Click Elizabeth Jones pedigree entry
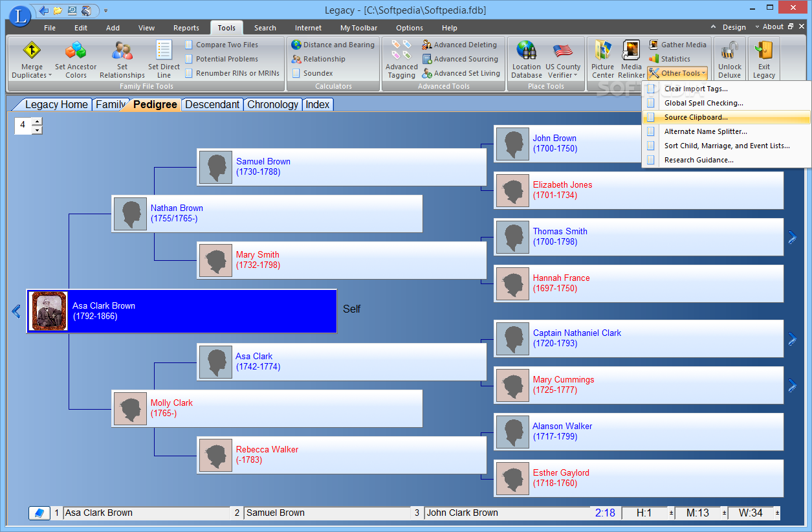The width and height of the screenshot is (812, 532). [x=639, y=190]
